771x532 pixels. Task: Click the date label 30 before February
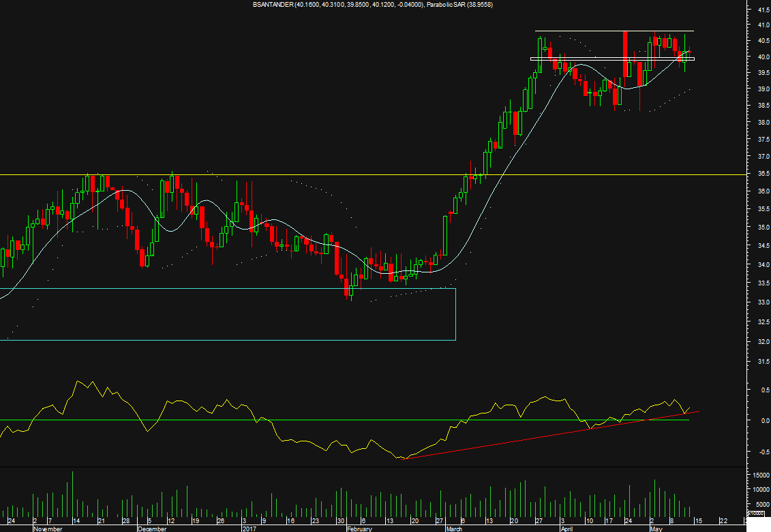[341, 521]
